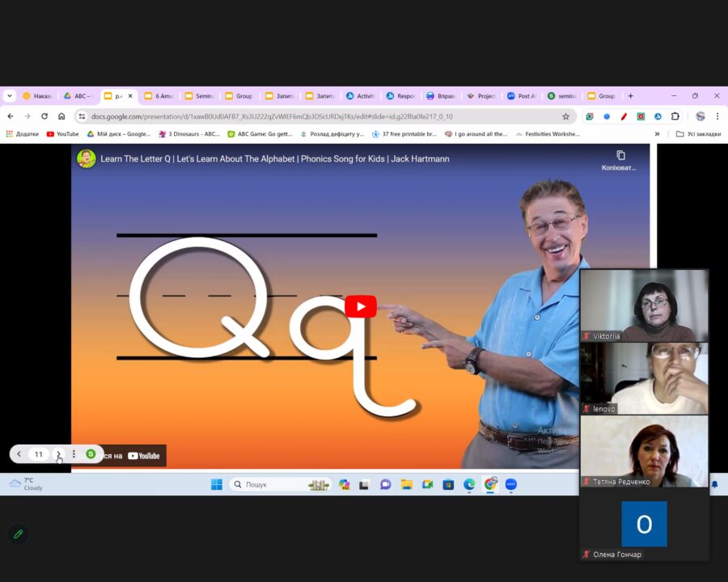Image resolution: width=728 pixels, height=582 pixels.
Task: Open the 'Festivities Workshe...' bookmark
Action: (x=548, y=134)
